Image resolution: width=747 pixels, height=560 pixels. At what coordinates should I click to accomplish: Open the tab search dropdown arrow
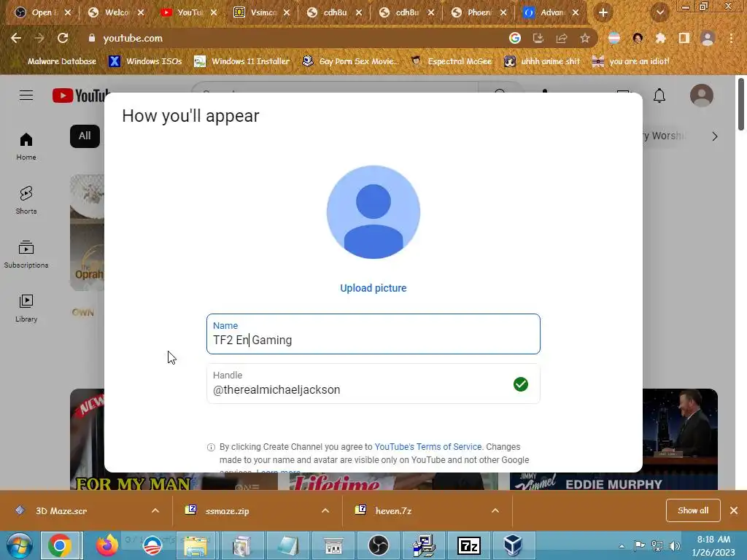point(659,13)
